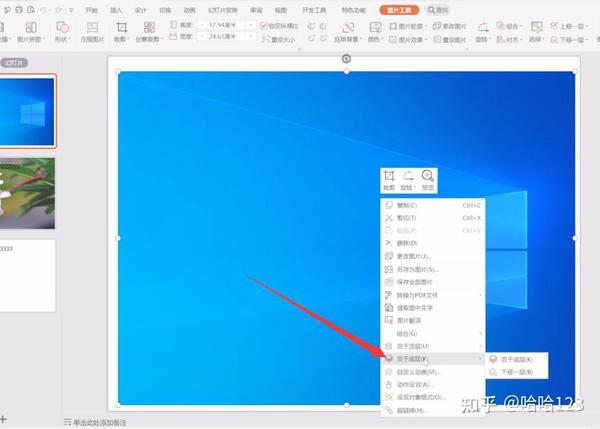Open the Picture Collage tool in ribbon
Image resolution: width=600 pixels, height=429 pixels.
coord(31,31)
